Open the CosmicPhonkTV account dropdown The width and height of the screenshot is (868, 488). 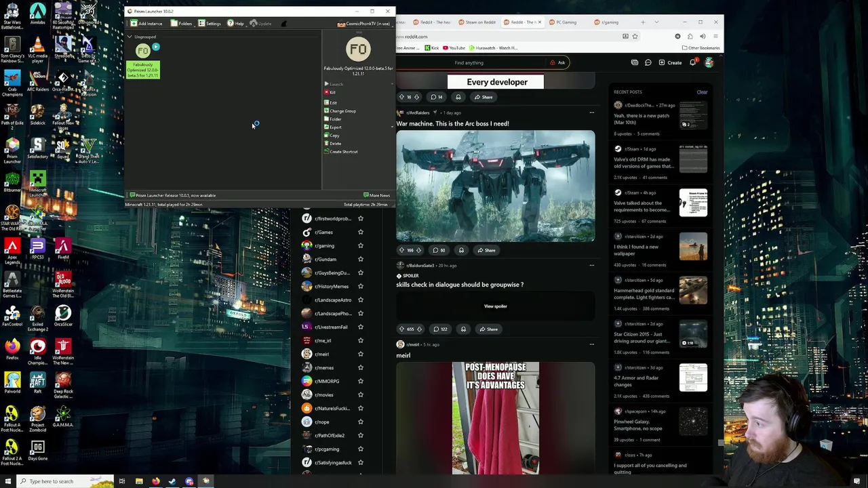point(364,24)
